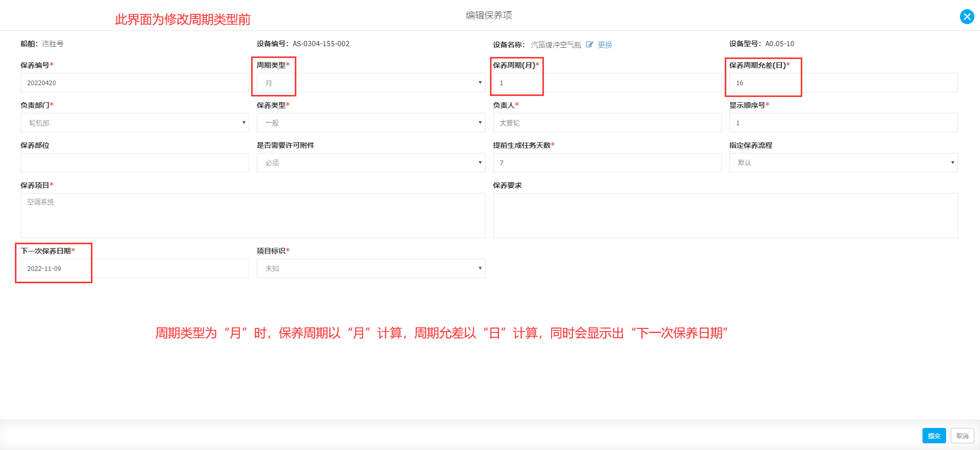Click the 保养项目 text area
Viewport: 980px width, 450px height.
[x=253, y=216]
